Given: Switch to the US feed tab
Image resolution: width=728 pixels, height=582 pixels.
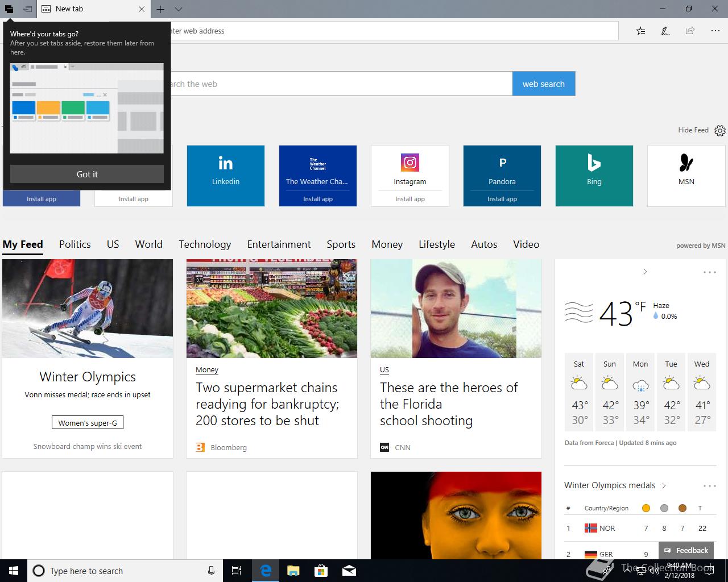Looking at the screenshot, I should [113, 244].
